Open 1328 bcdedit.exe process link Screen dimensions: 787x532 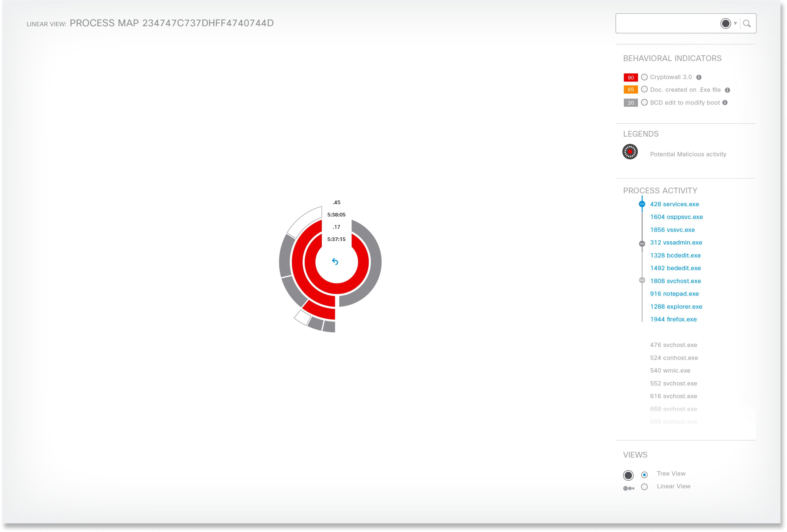coord(675,256)
